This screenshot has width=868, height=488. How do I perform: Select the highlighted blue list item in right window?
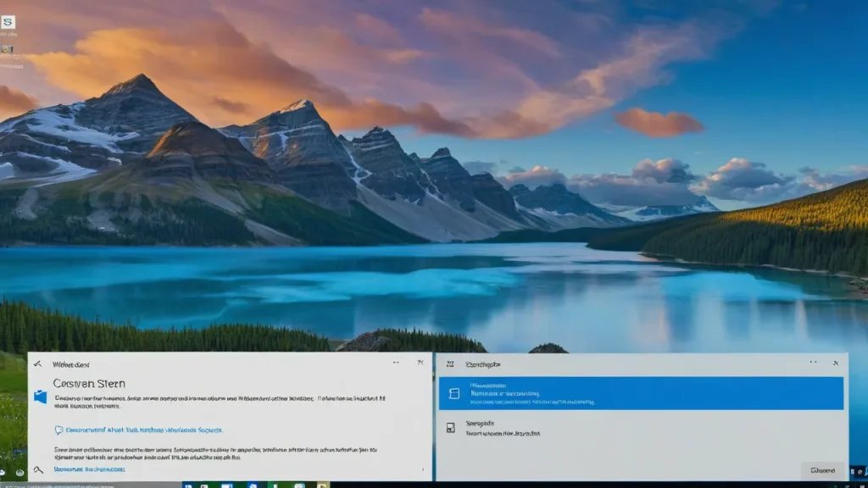(x=641, y=393)
